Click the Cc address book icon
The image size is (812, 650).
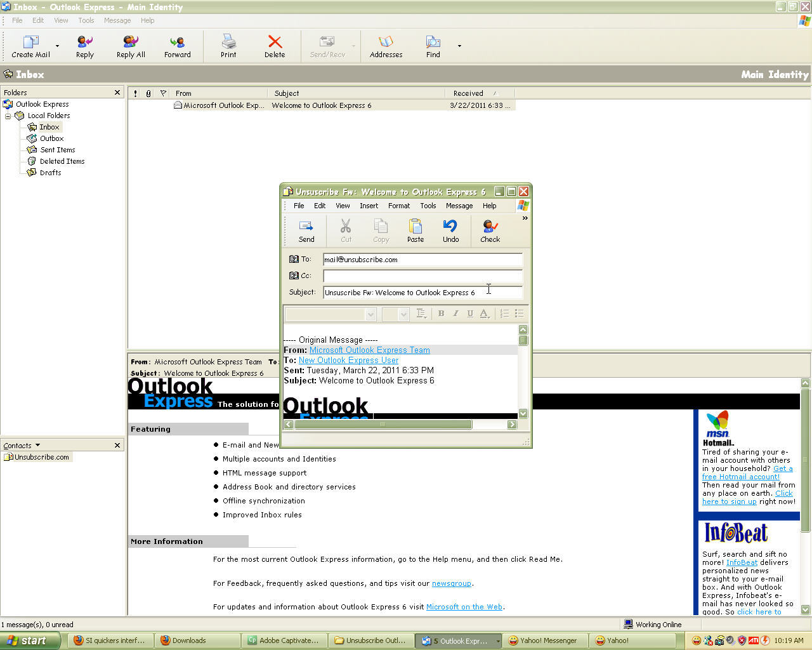294,275
